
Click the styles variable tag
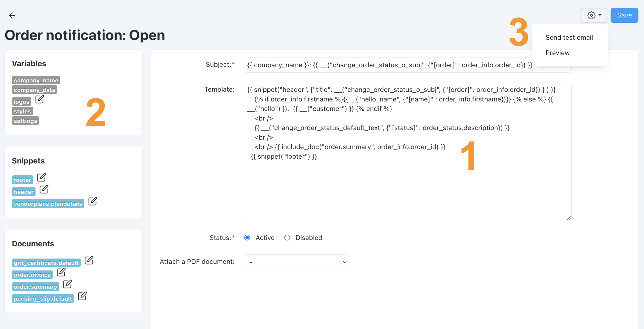(22, 111)
